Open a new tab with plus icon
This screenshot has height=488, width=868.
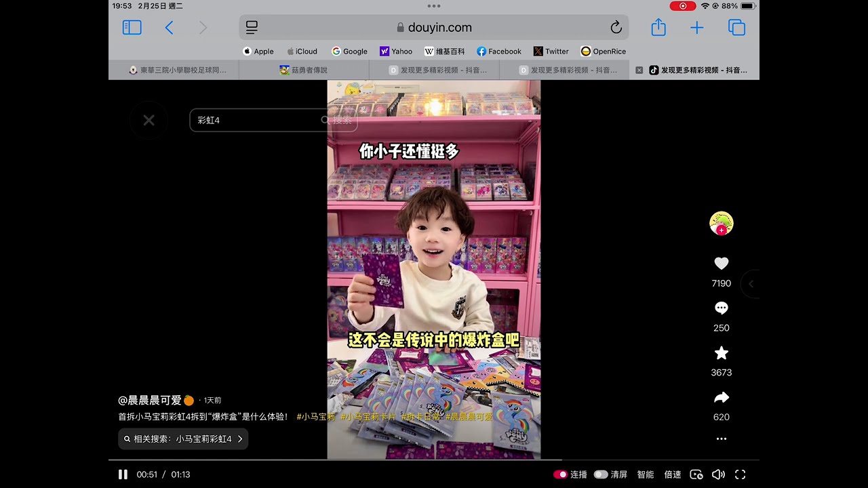(697, 27)
